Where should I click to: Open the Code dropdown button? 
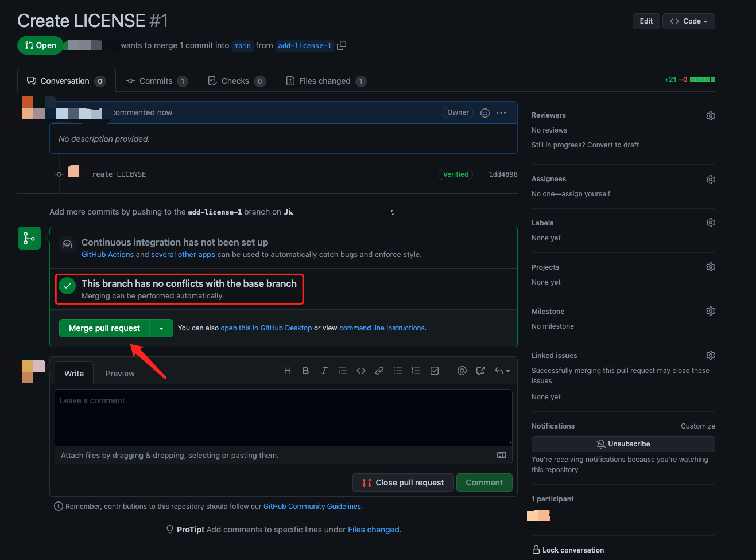tap(688, 21)
